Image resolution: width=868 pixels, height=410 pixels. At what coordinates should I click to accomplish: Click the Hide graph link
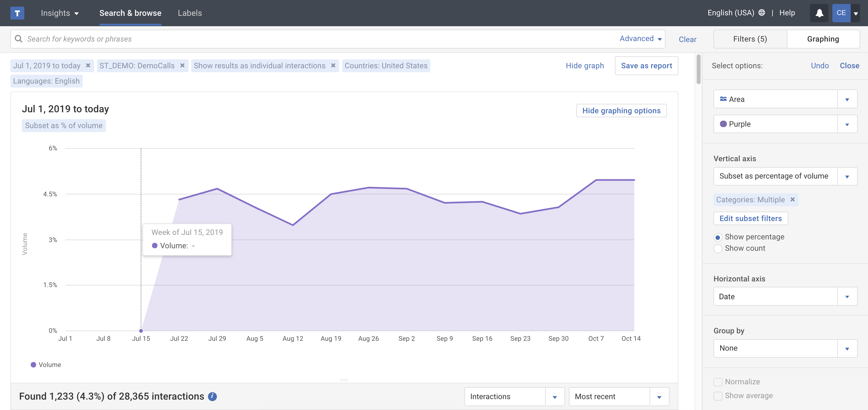coord(585,66)
